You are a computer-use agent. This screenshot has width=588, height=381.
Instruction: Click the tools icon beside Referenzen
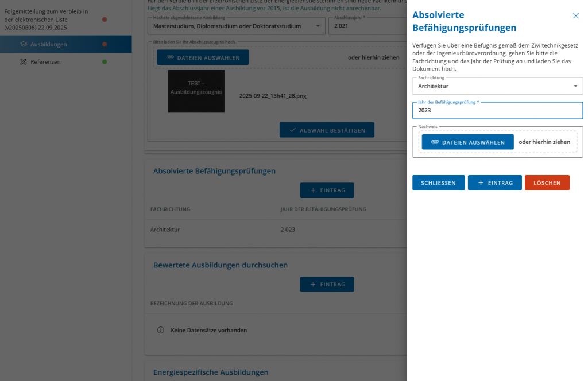pyautogui.click(x=24, y=61)
